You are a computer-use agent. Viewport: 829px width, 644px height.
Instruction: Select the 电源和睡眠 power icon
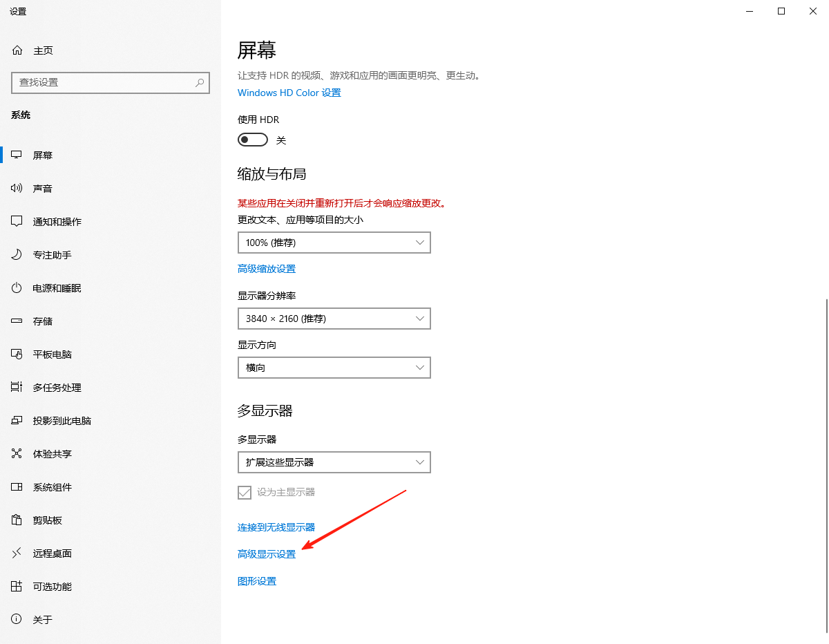(17, 288)
